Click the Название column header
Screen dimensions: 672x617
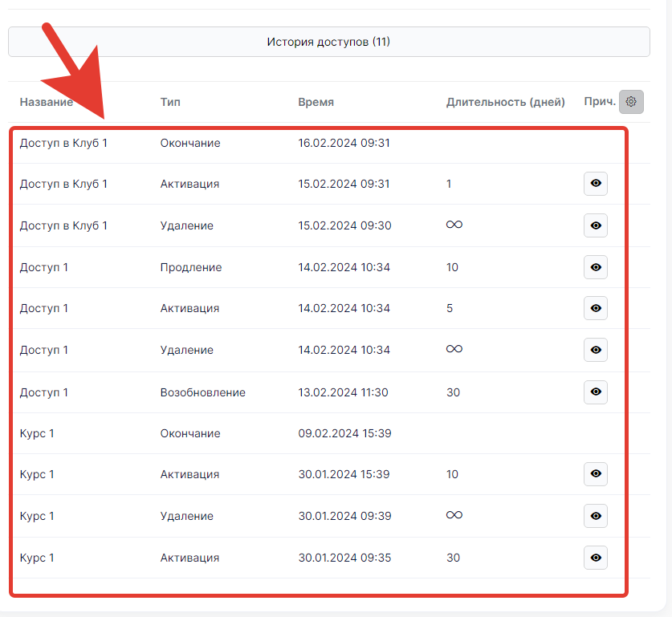coord(46,102)
